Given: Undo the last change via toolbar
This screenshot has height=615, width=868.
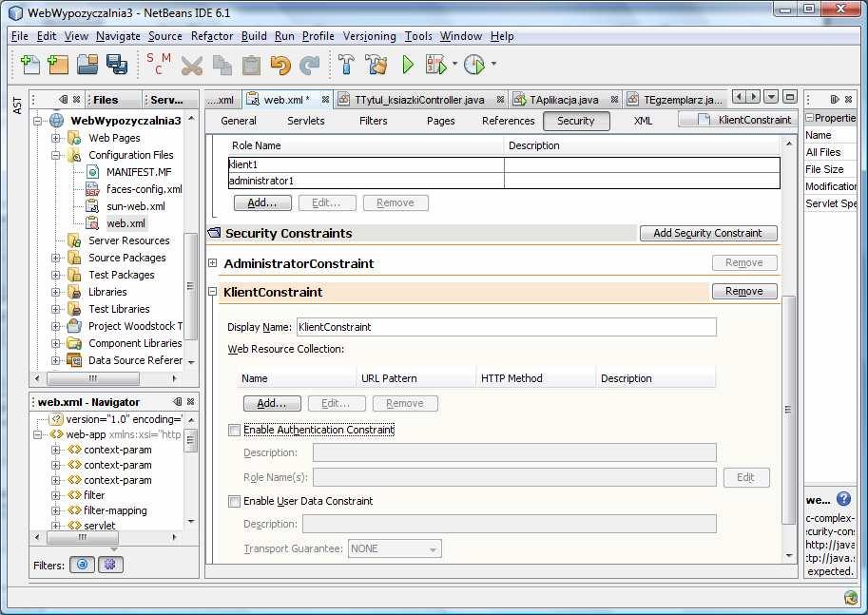Looking at the screenshot, I should (x=280, y=65).
